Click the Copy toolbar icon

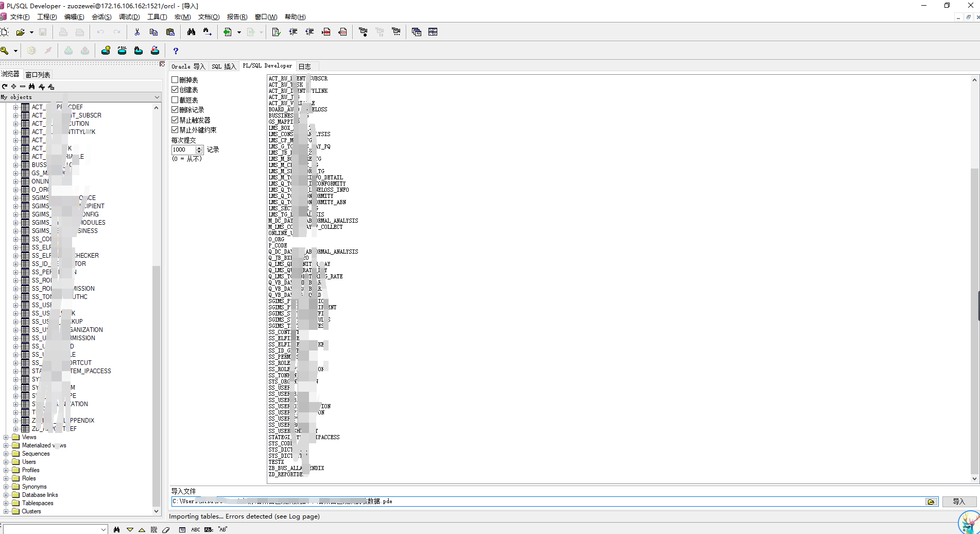(153, 32)
